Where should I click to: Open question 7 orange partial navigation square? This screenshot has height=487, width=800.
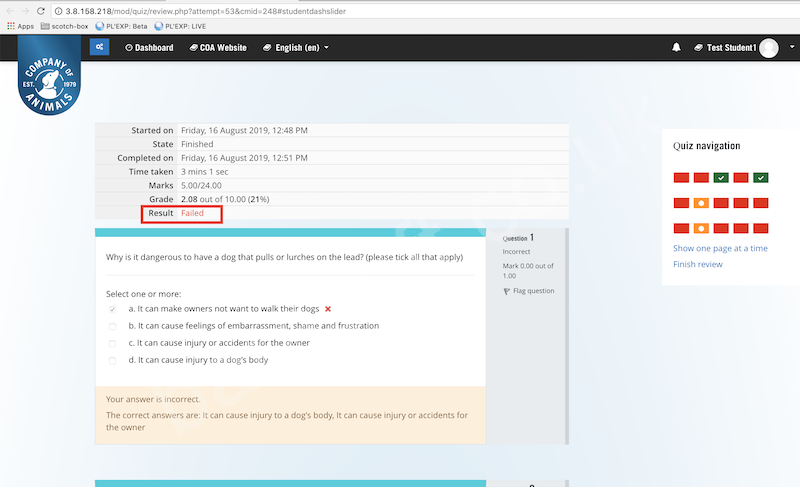point(701,203)
